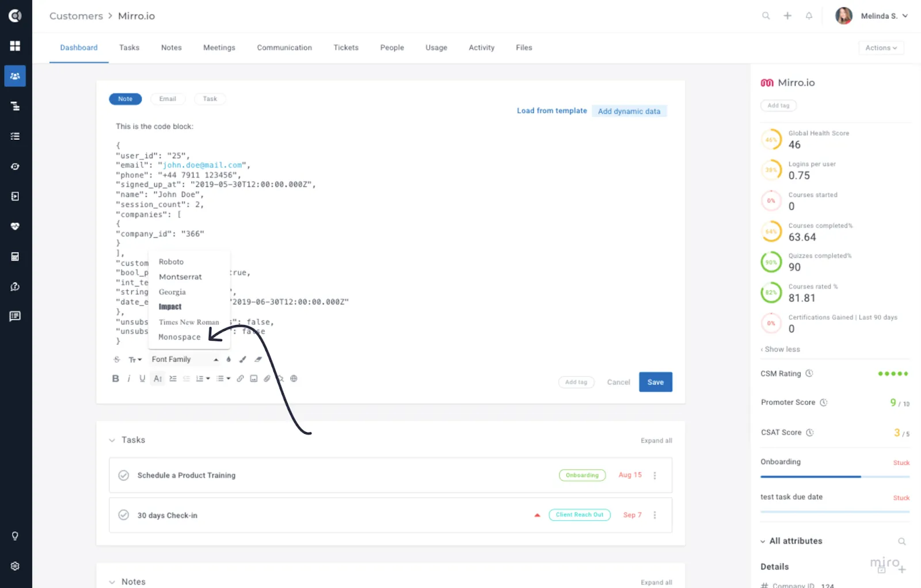The image size is (921, 588).
Task: Choose Georgia in the font list
Action: pyautogui.click(x=172, y=292)
